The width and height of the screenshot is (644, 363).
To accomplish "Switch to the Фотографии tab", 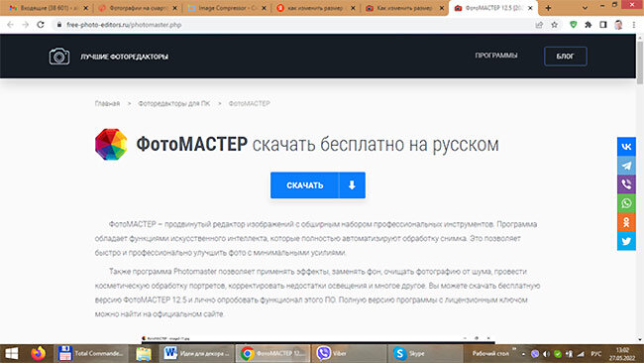I will [138, 8].
